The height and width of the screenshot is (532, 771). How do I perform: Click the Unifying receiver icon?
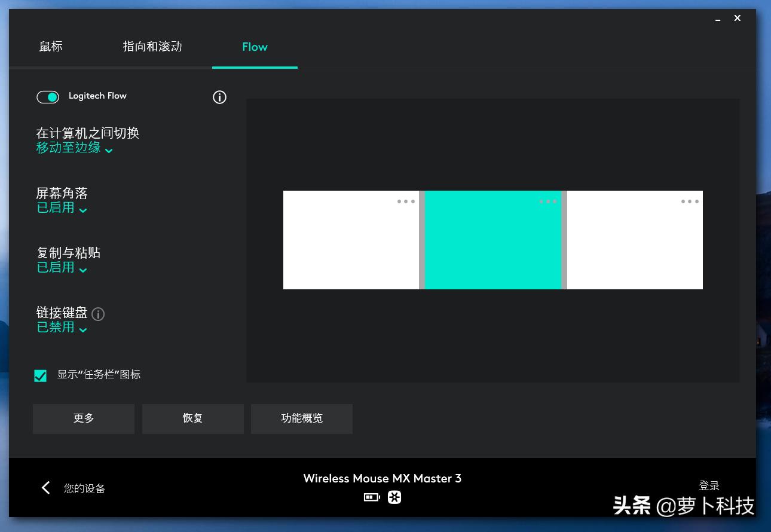[394, 497]
